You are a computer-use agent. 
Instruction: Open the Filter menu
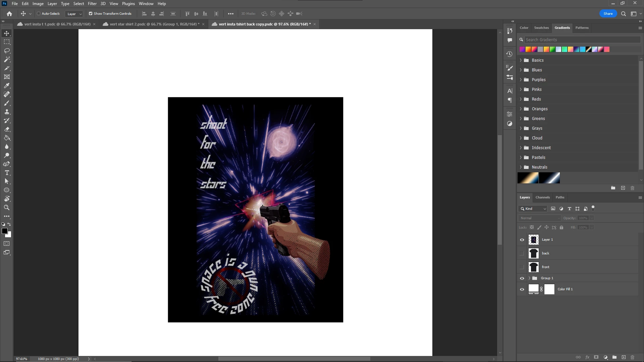pos(92,4)
